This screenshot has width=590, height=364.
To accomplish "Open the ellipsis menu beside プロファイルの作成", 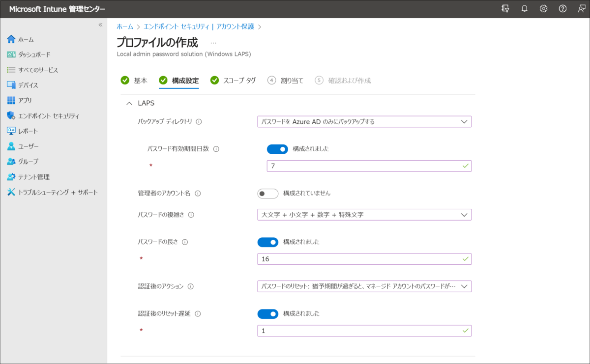I will pyautogui.click(x=213, y=43).
